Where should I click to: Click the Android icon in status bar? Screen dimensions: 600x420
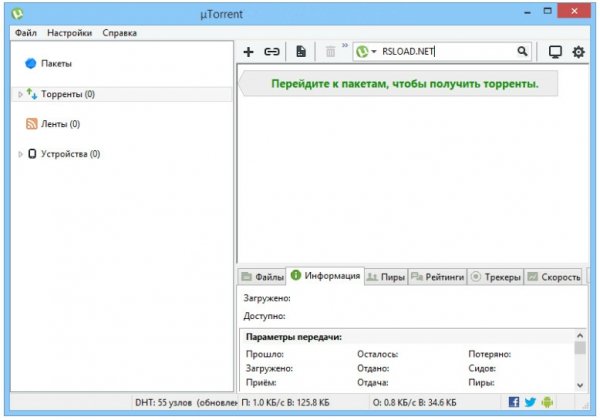(x=547, y=402)
